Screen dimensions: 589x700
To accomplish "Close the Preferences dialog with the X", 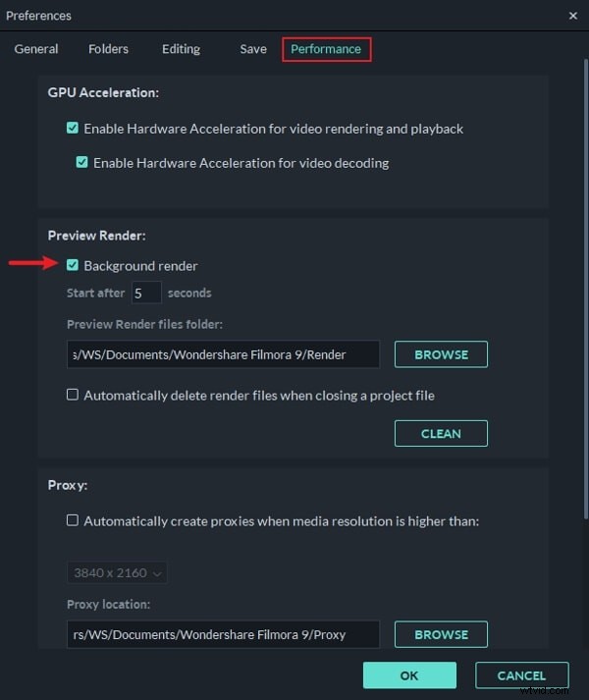I will (573, 16).
